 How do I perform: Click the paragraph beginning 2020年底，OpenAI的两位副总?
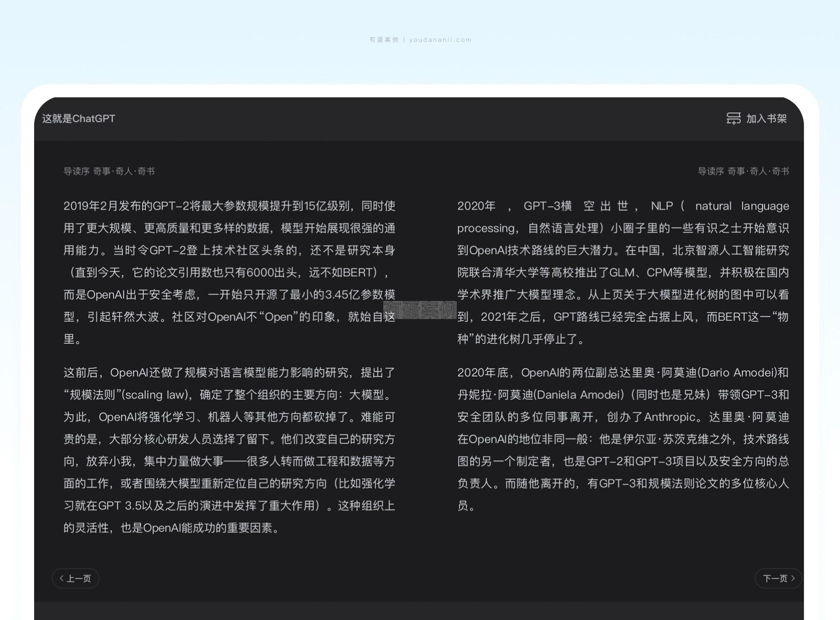point(623,439)
